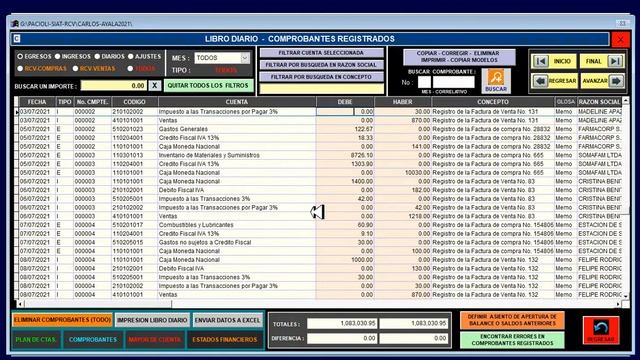
Task: Click the 1400.00 debe cell
Action: click(x=345, y=181)
